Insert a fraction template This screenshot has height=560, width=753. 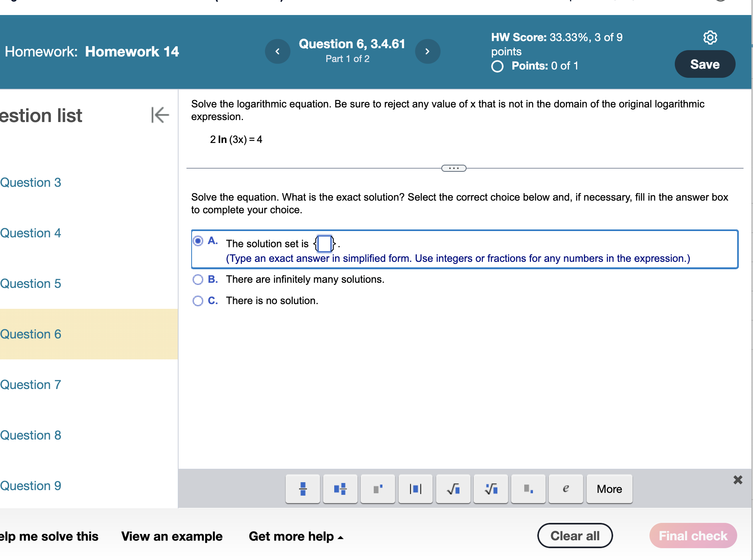tap(302, 489)
